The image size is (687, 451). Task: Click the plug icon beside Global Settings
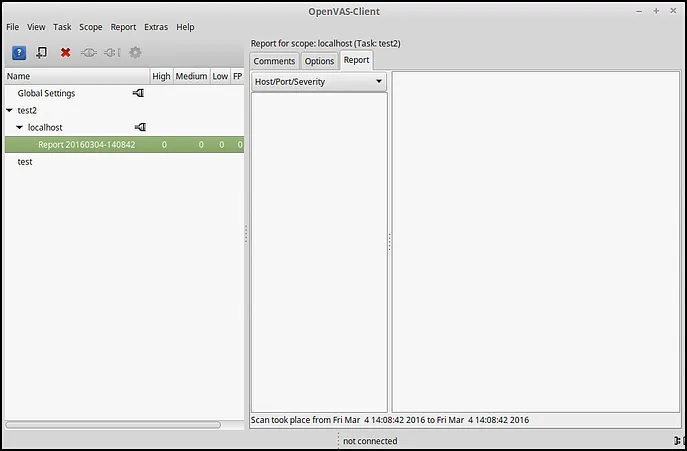point(138,93)
